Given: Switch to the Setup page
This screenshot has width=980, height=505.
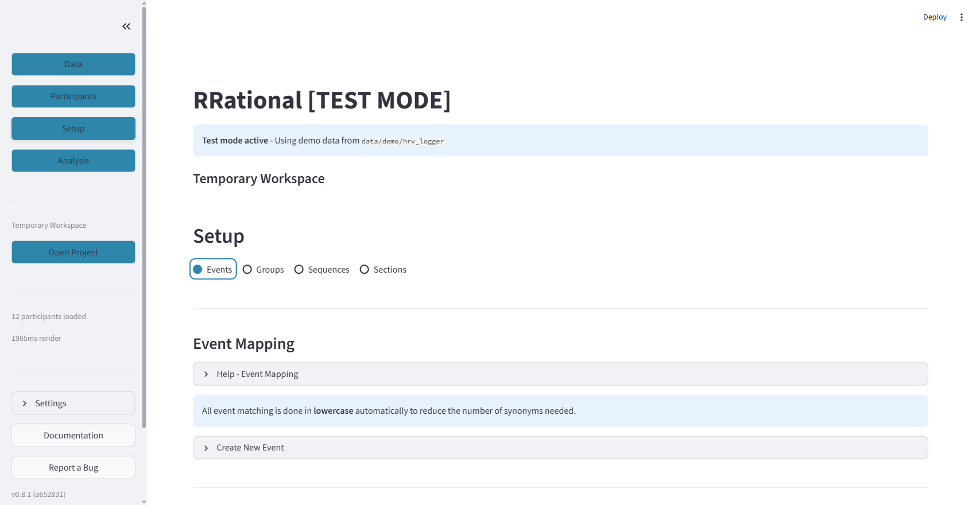Looking at the screenshot, I should (73, 129).
